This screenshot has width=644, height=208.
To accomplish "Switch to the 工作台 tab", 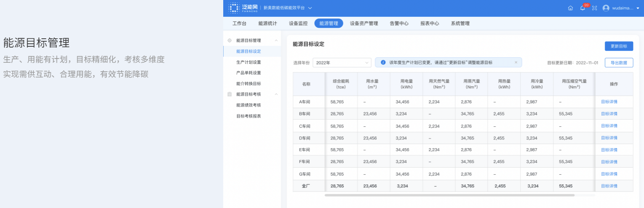I will coord(239,24).
